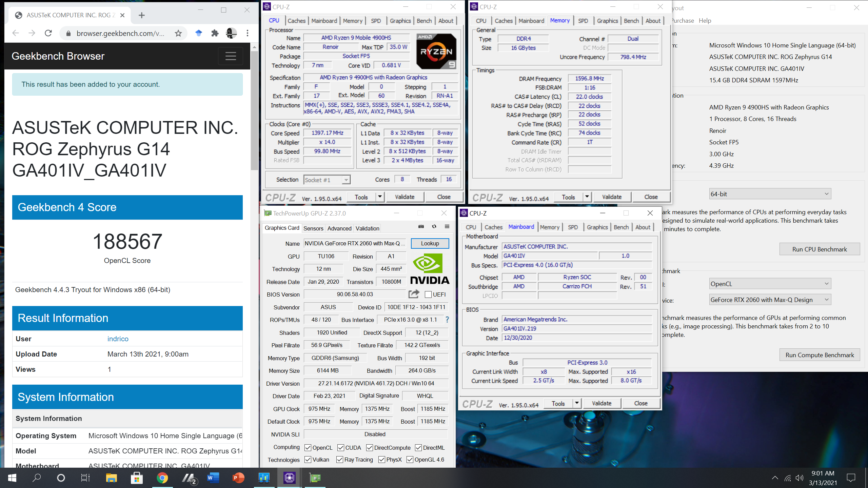Screen dimensions: 868x488
Task: Open the Socket #1 selection dropdown
Action: pyautogui.click(x=327, y=180)
